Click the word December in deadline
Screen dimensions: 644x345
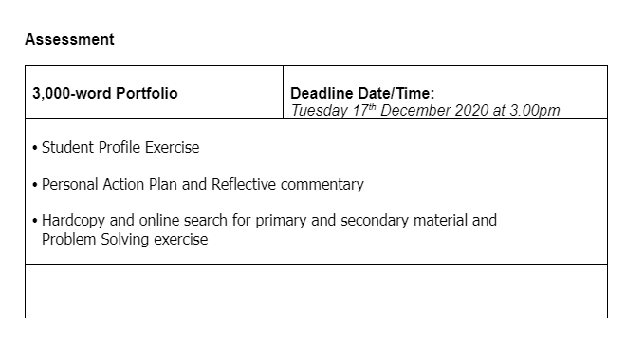tap(415, 111)
